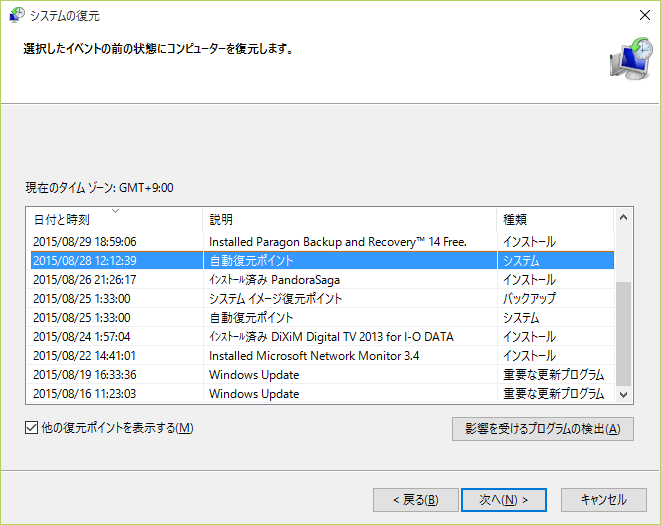This screenshot has height=525, width=661.
Task: Toggle the 他の復元ポイントを表示する checkbox
Action: click(x=32, y=428)
